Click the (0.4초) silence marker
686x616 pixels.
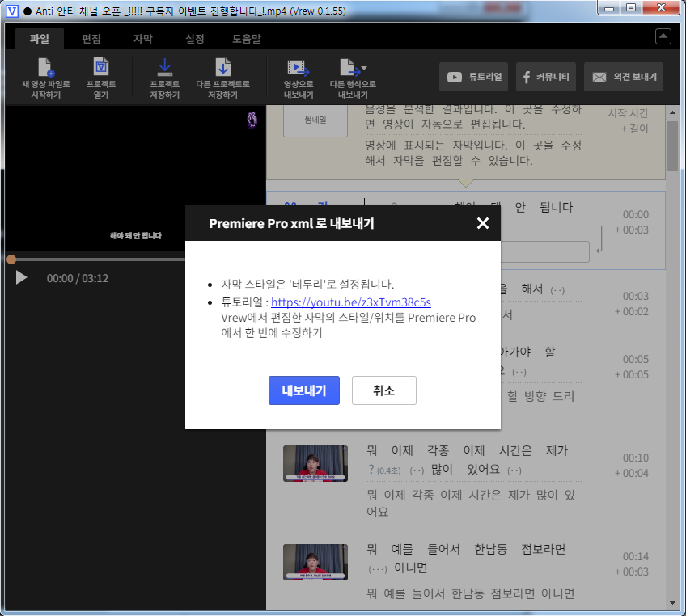point(388,470)
